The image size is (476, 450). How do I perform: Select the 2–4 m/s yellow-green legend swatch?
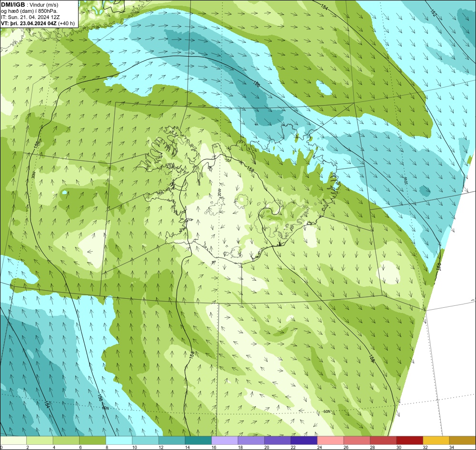(x=40, y=440)
